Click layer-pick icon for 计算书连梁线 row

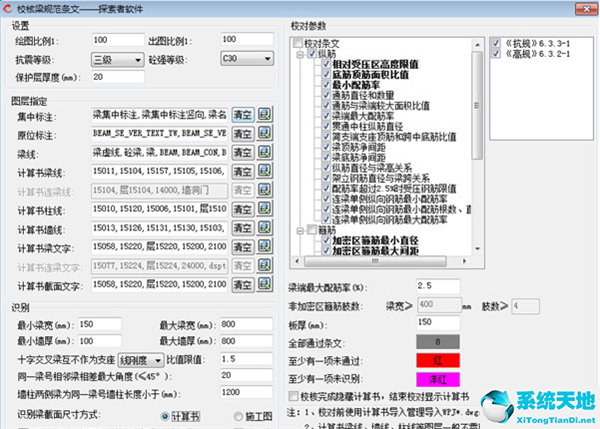pos(264,190)
